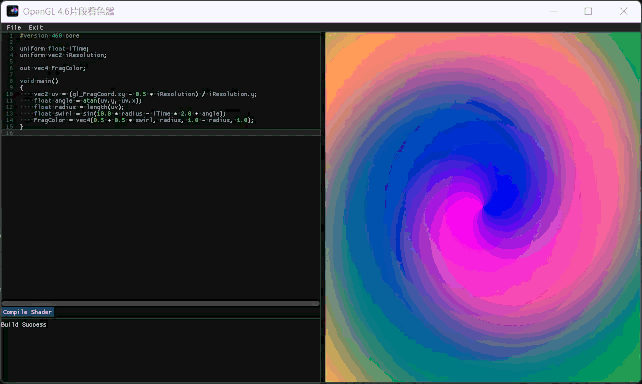Click the 'float swirl = sin' line

[x=130, y=113]
